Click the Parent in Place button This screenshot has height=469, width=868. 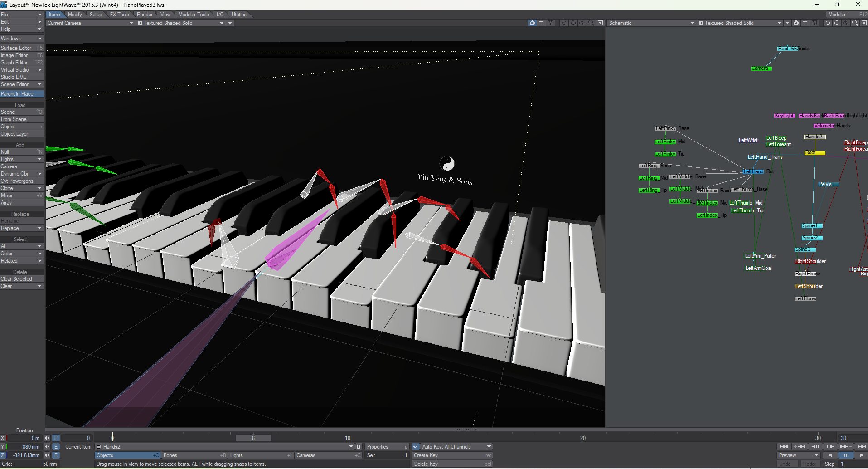coord(22,94)
